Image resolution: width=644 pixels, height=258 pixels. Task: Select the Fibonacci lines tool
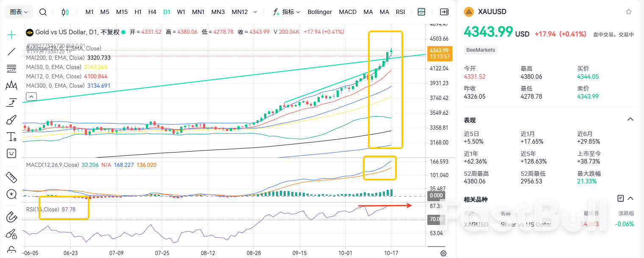11,68
